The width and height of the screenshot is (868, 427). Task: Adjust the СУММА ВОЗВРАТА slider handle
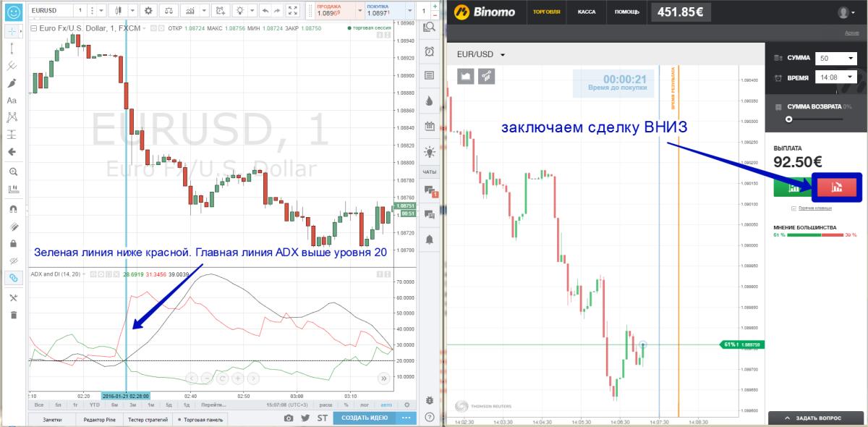[788, 119]
